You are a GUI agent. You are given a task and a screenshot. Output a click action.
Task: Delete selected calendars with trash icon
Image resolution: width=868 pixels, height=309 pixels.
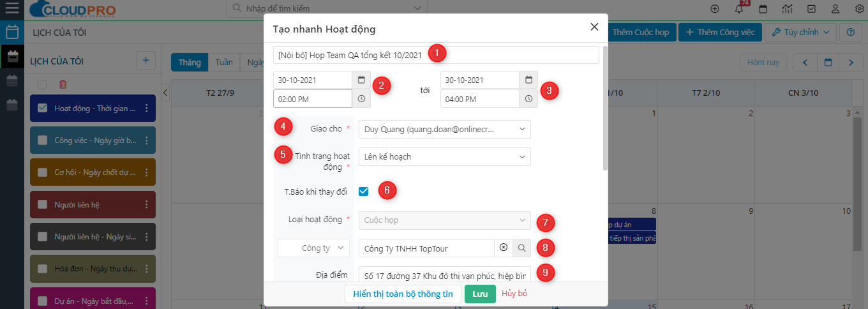point(63,84)
